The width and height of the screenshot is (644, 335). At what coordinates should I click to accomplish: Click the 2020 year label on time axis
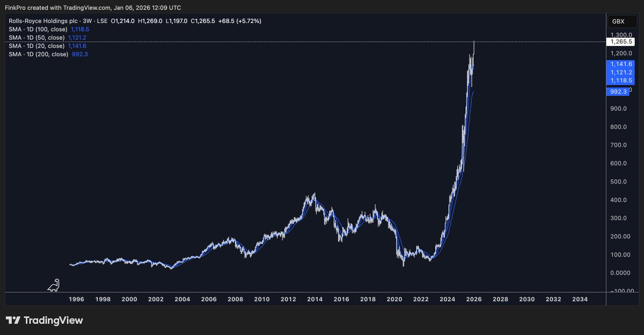pos(394,299)
